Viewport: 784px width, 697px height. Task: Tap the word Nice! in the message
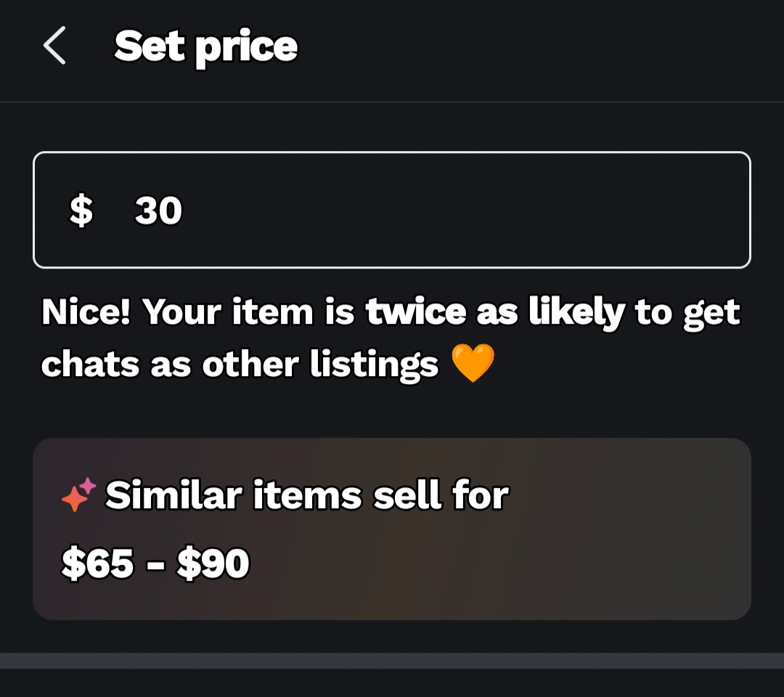point(87,312)
